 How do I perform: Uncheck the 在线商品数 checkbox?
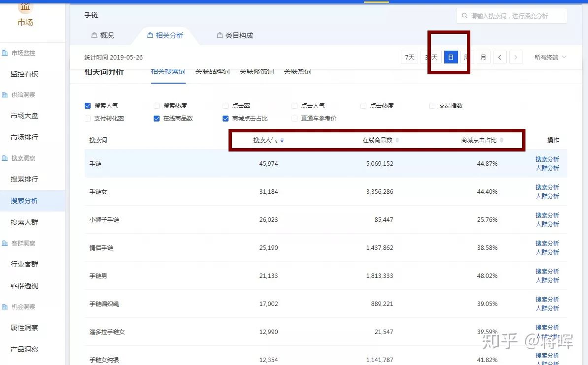coord(157,119)
